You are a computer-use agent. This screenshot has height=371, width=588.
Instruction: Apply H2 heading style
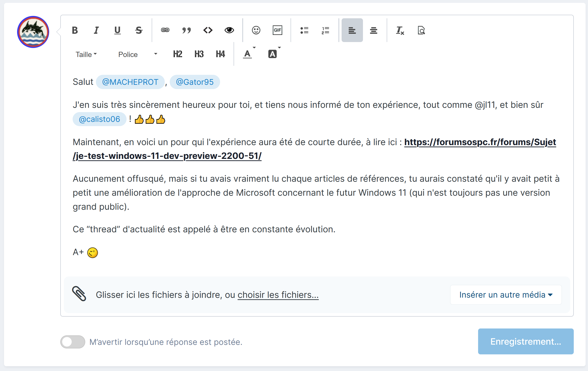pyautogui.click(x=178, y=54)
